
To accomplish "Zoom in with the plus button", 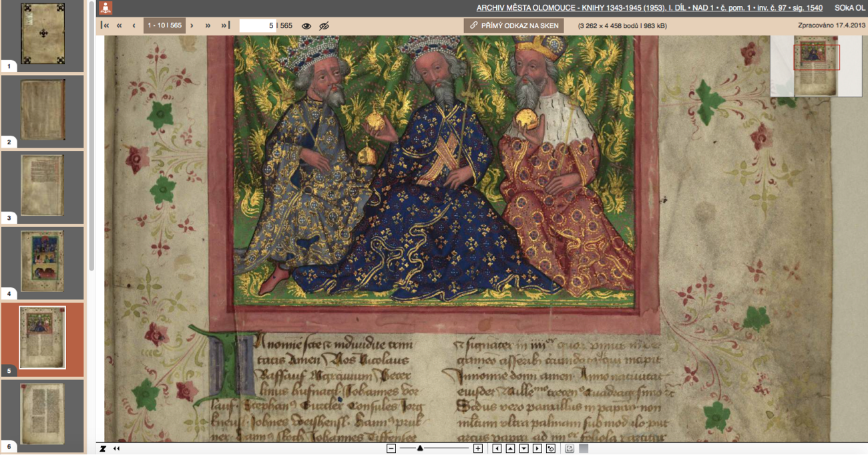I will click(478, 448).
